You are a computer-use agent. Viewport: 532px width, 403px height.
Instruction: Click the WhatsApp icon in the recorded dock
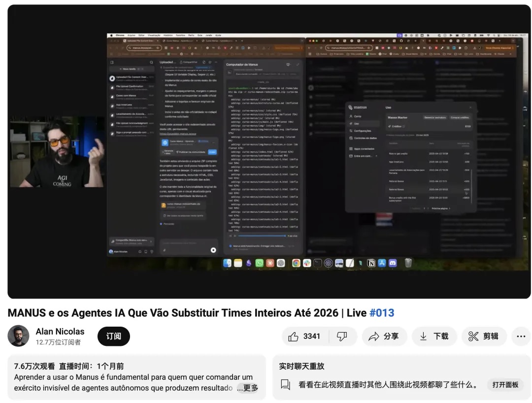point(259,263)
